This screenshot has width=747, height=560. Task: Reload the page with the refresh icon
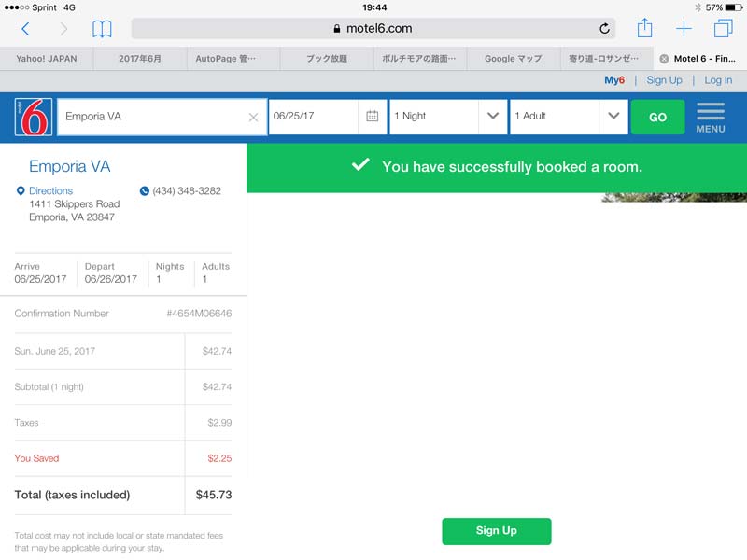[x=604, y=29]
